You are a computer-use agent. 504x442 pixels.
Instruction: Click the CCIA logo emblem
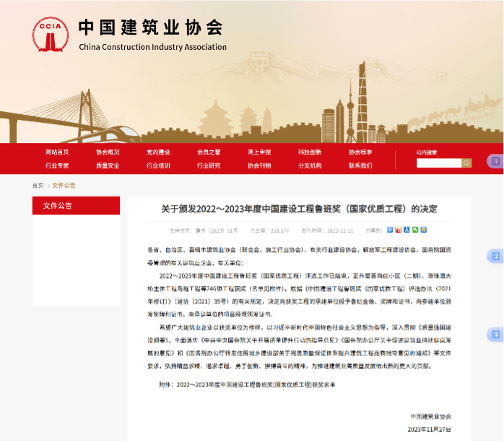click(x=52, y=35)
